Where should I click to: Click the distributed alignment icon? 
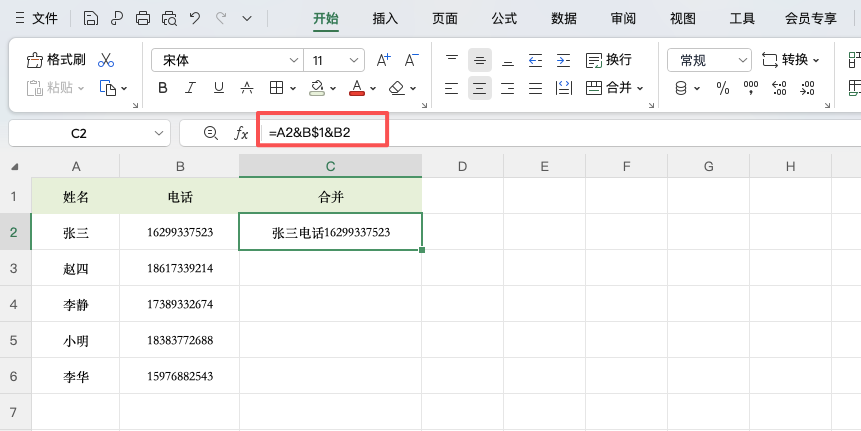tap(563, 88)
